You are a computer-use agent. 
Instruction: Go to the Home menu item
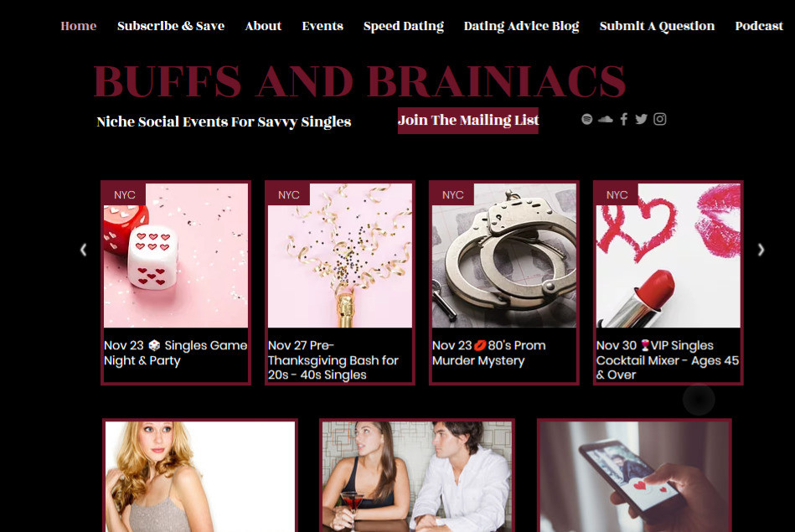point(79,26)
